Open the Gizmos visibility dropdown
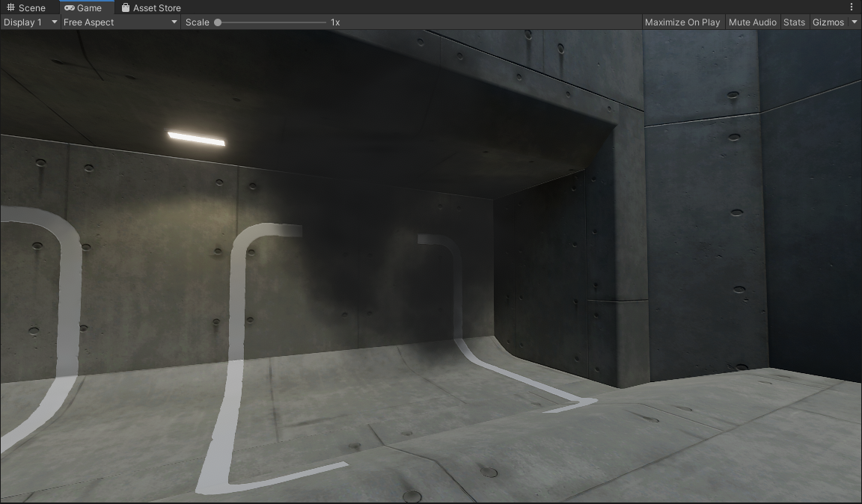 coord(831,22)
